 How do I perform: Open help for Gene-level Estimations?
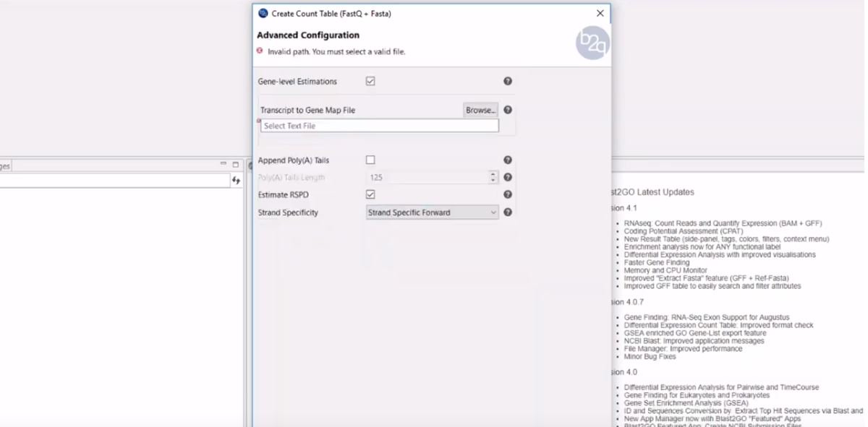click(508, 82)
